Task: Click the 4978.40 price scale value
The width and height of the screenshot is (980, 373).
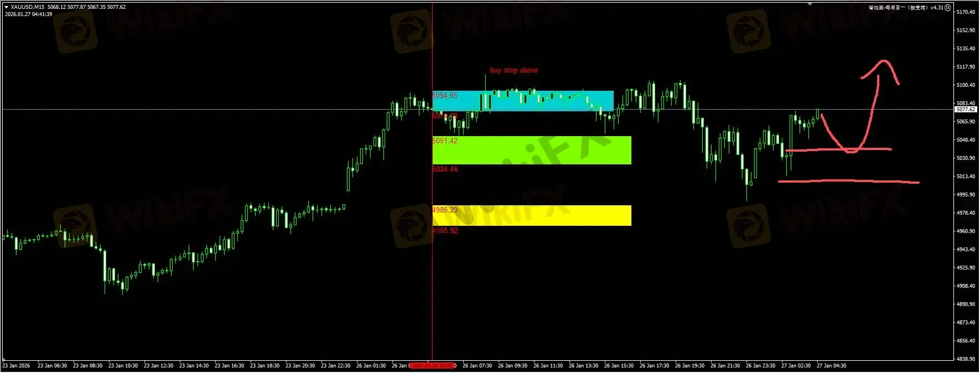Action: (966, 213)
